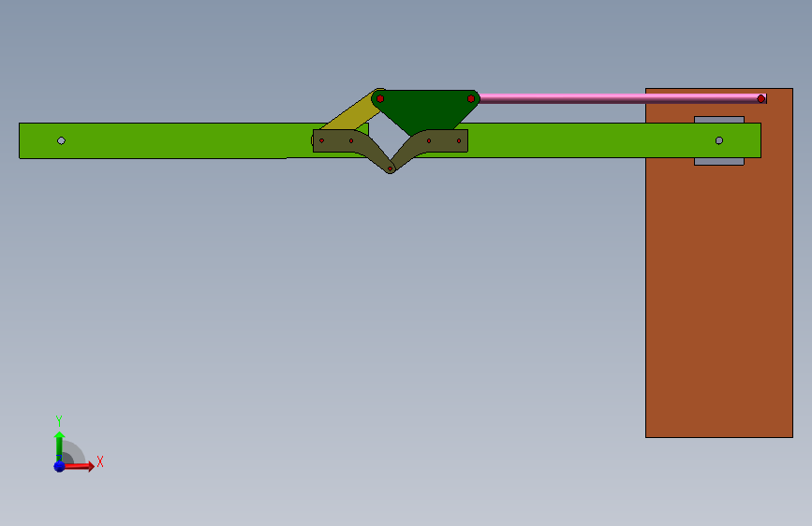The width and height of the screenshot is (812, 526).
Task: Click the right red hex bolt on green plate
Action: click(x=471, y=98)
